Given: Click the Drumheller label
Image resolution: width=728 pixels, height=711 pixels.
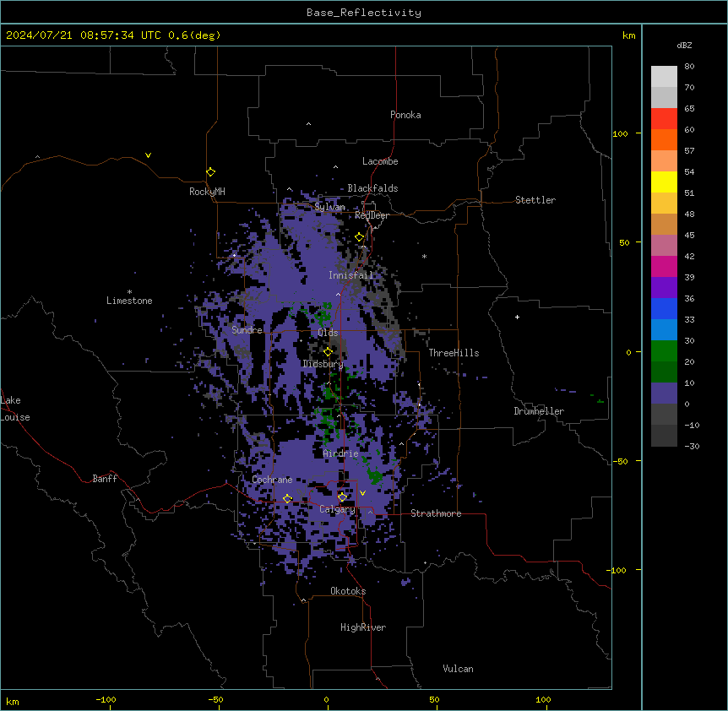Looking at the screenshot, I should pyautogui.click(x=539, y=411).
